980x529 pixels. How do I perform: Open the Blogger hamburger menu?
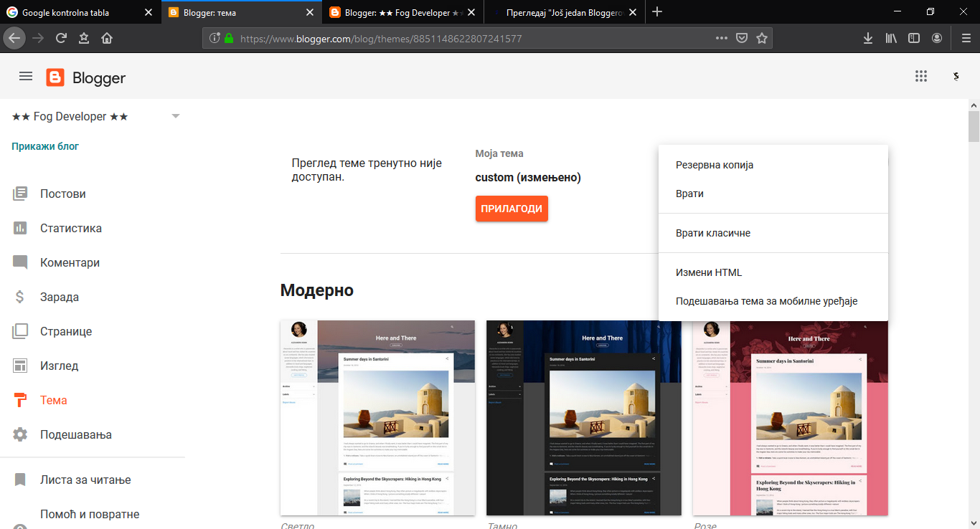click(26, 76)
